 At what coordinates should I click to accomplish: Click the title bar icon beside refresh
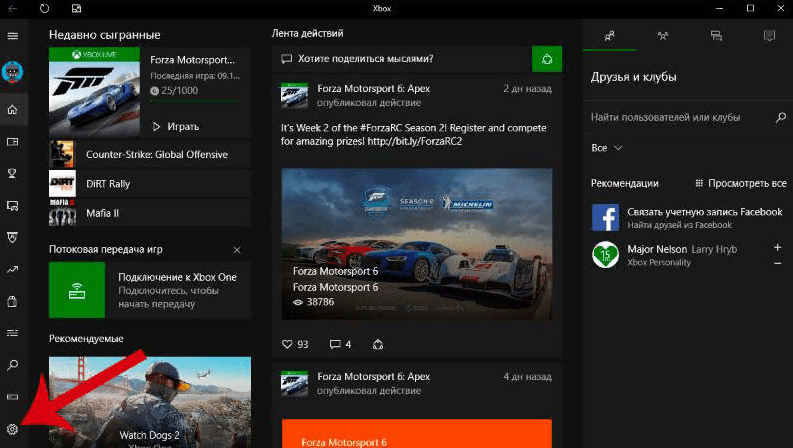pyautogui.click(x=76, y=9)
